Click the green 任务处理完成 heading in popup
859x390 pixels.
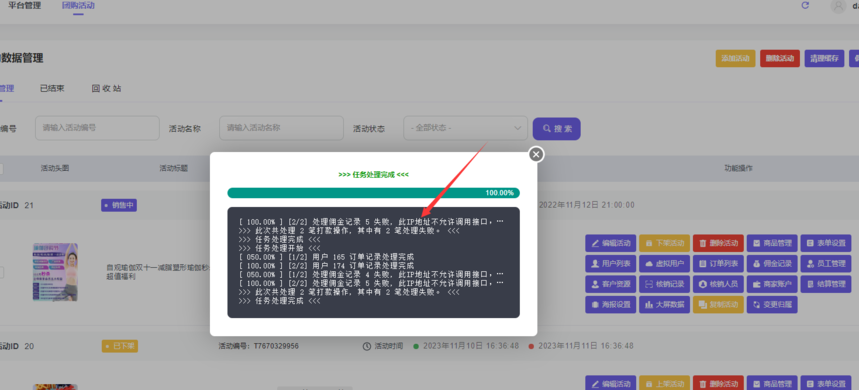pyautogui.click(x=374, y=175)
